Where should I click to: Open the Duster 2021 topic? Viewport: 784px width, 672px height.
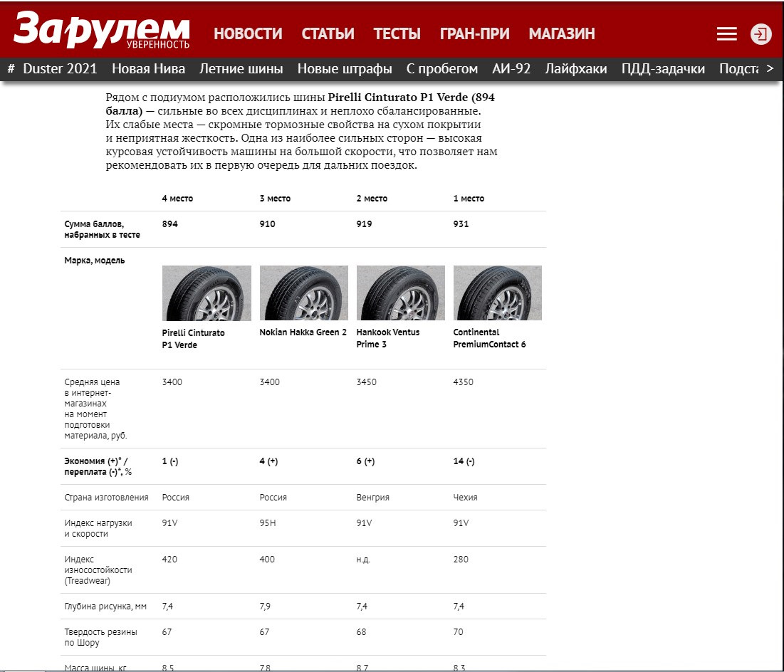tap(60, 68)
